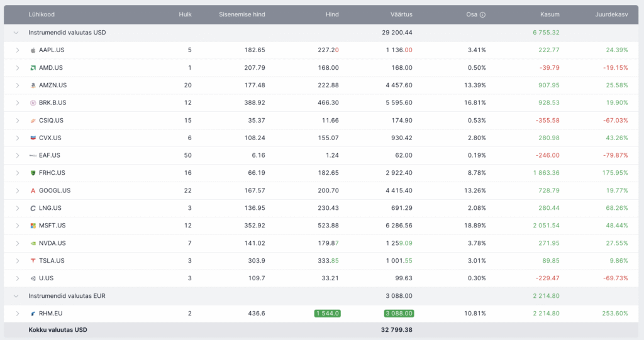This screenshot has width=644, height=340.
Task: Click the AMD logo icon
Action: 33,68
